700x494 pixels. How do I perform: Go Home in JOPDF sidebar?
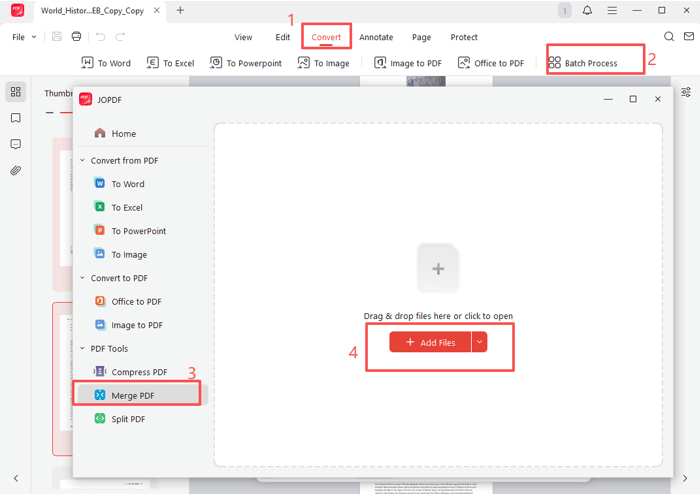[115, 133]
